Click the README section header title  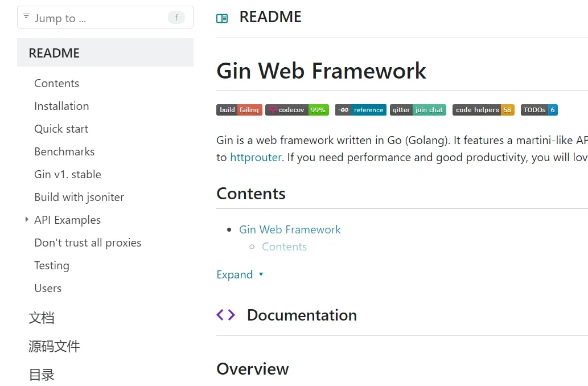(x=270, y=17)
